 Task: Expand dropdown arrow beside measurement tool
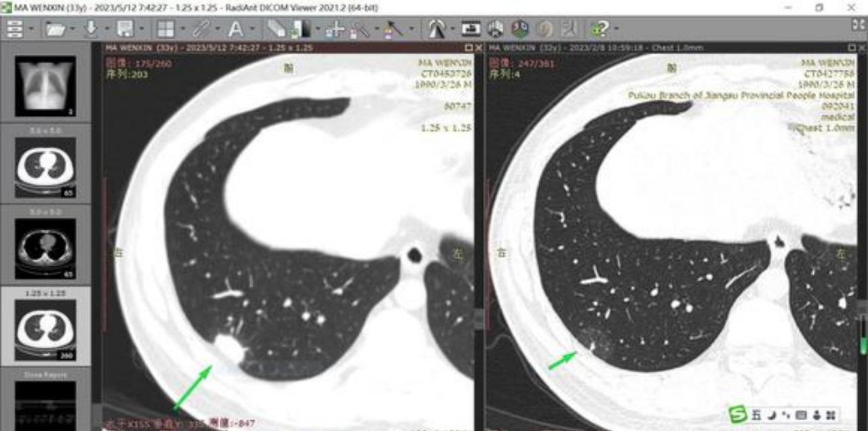point(412,29)
